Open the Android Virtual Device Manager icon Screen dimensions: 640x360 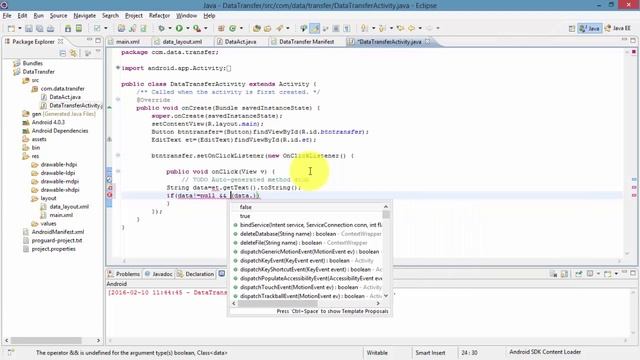79,28
